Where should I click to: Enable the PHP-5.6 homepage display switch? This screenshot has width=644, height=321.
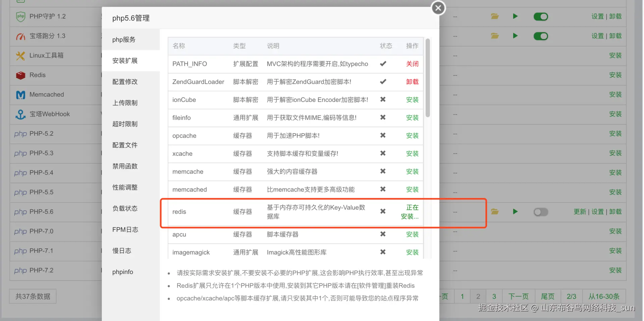(541, 212)
